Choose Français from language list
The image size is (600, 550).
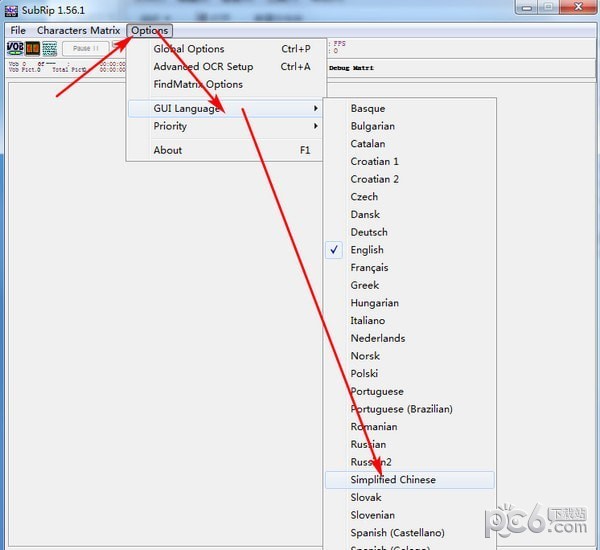409,267
